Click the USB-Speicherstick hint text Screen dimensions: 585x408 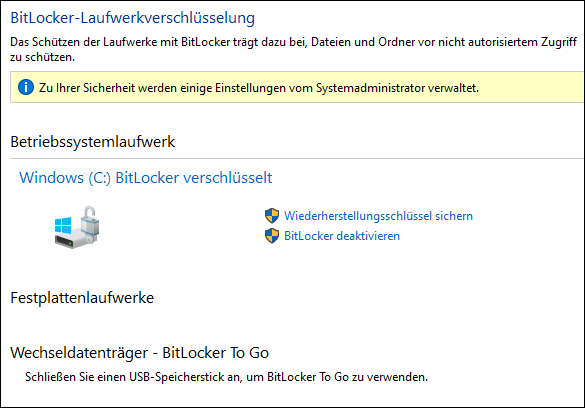[x=226, y=377]
